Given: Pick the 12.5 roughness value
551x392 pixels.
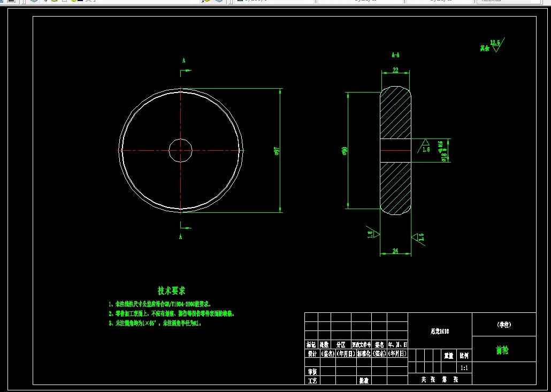Looking at the screenshot, I should click(x=495, y=42).
